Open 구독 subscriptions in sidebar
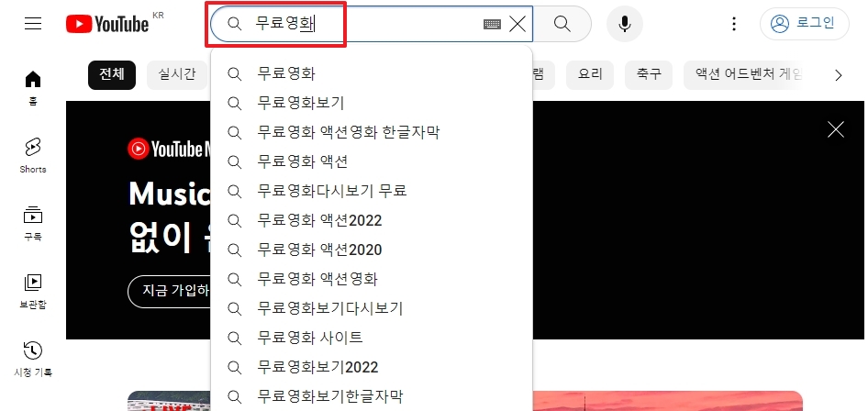This screenshot has width=868, height=411. pyautogui.click(x=33, y=223)
